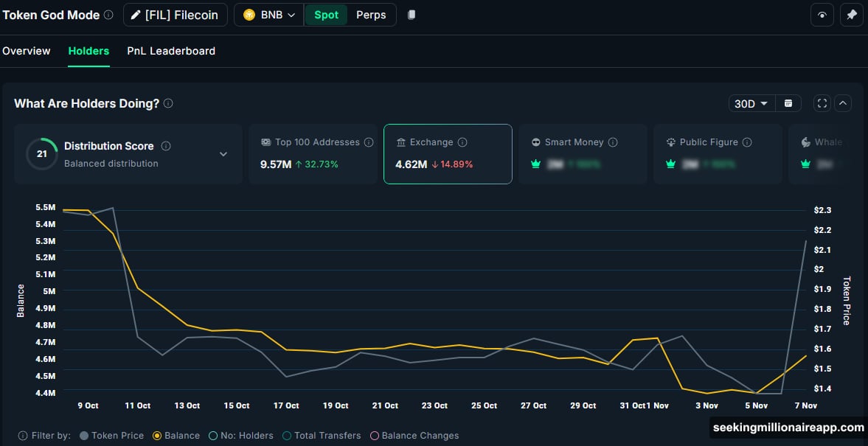Open the calendar date picker icon
Image resolution: width=868 pixels, height=446 pixels.
[788, 103]
